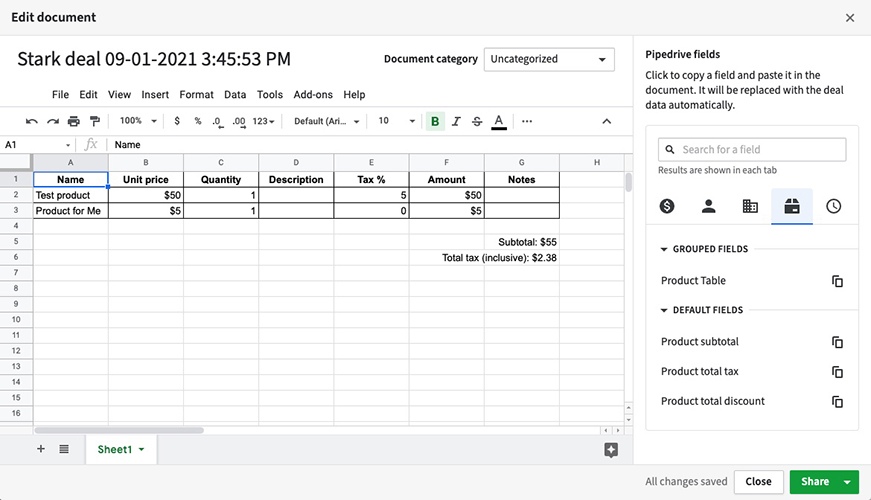Open the View menu
The image size is (871, 500).
119,94
